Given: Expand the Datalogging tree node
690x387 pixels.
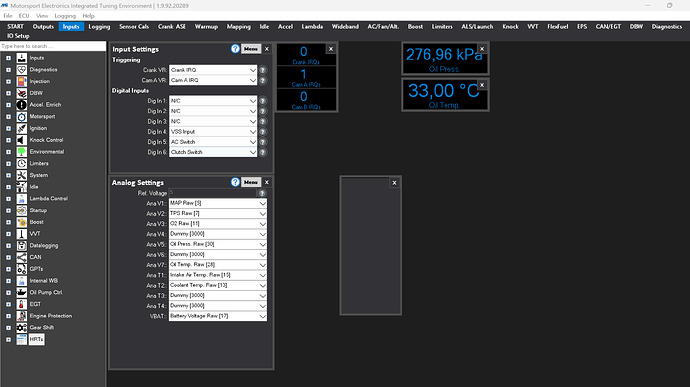Looking at the screenshot, I should point(8,246).
